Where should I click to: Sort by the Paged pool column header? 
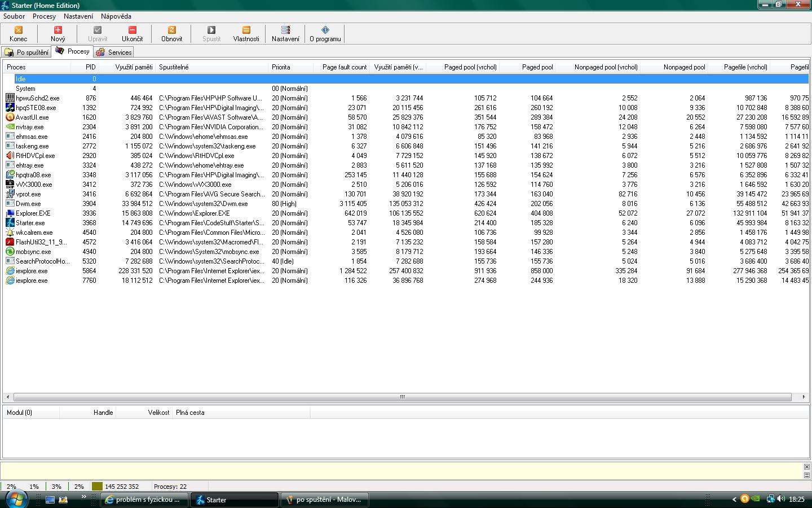click(528, 67)
